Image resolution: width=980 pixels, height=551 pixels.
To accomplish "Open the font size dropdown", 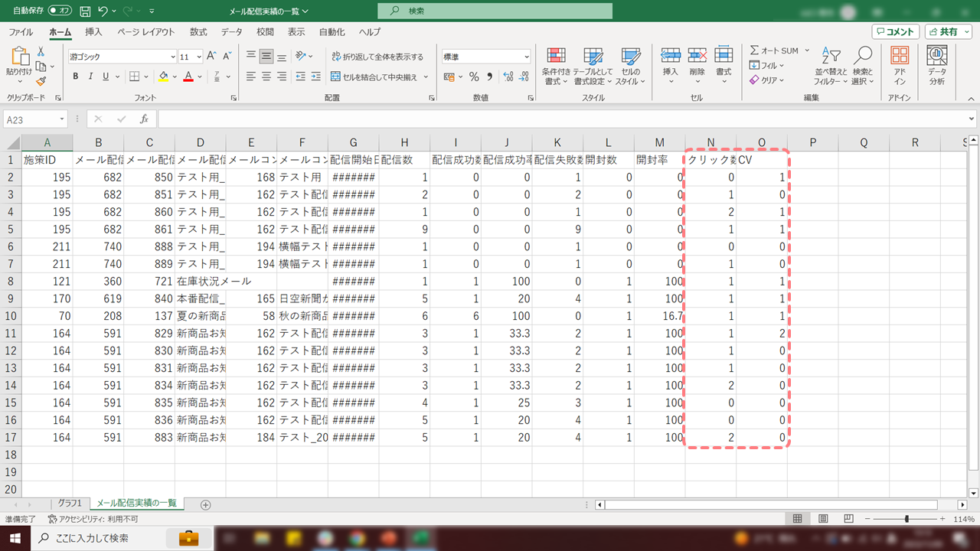I will click(x=199, y=57).
